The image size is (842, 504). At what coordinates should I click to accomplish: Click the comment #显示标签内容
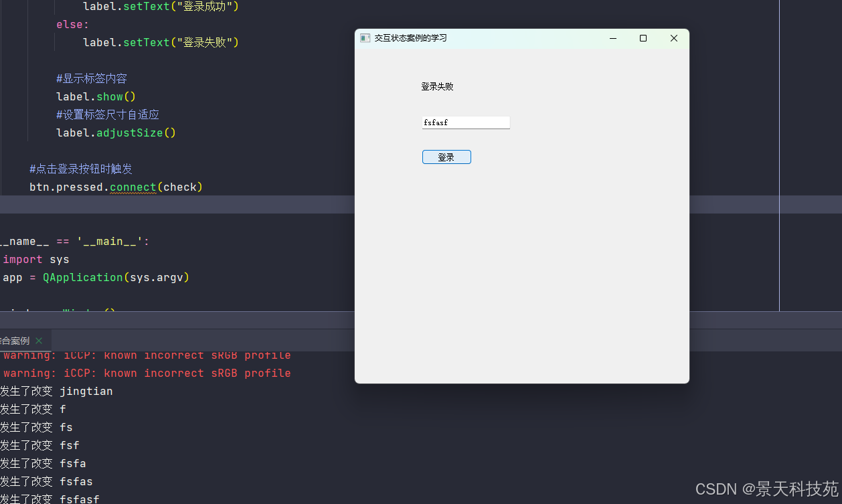(92, 78)
